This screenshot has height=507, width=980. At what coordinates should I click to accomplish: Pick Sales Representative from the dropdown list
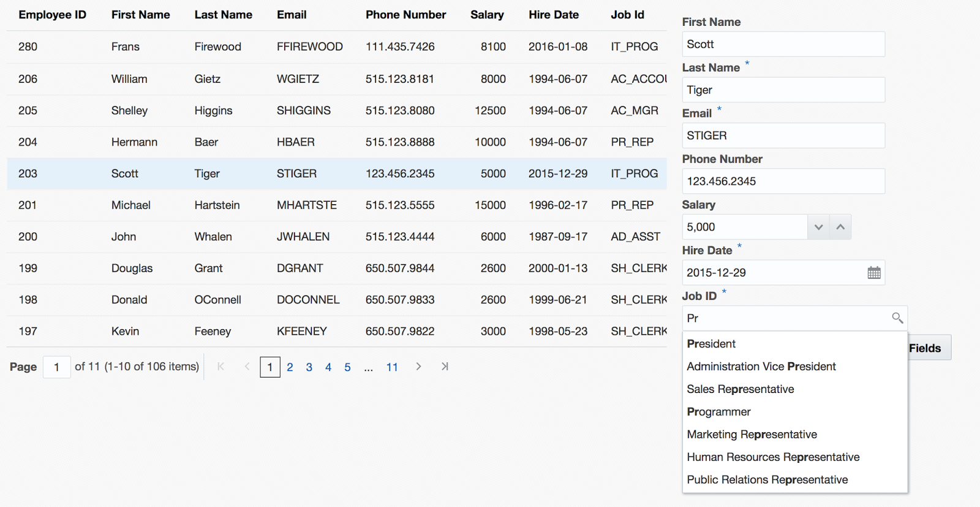740,389
